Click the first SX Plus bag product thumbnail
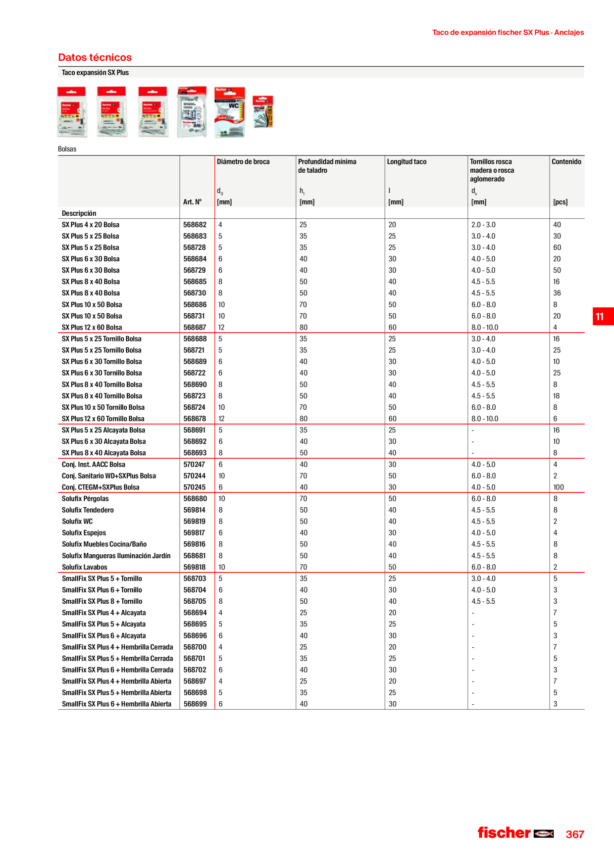Image resolution: width=614 pixels, height=868 pixels. tap(72, 112)
